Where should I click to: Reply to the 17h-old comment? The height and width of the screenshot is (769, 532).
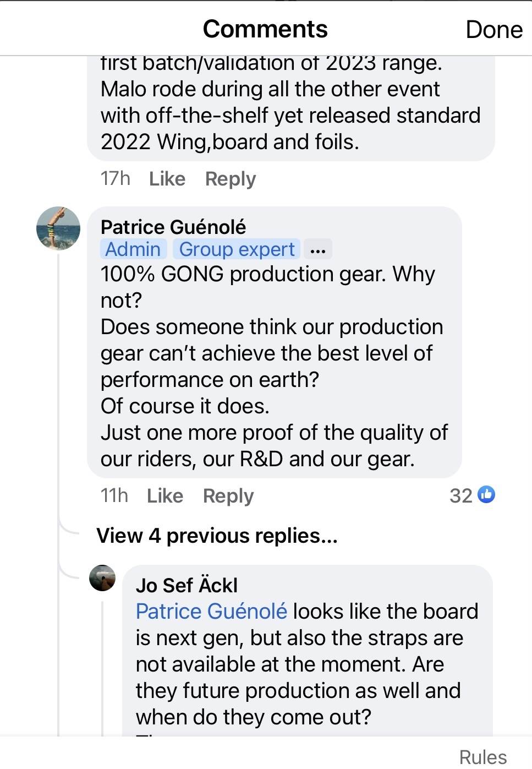pyautogui.click(x=231, y=179)
